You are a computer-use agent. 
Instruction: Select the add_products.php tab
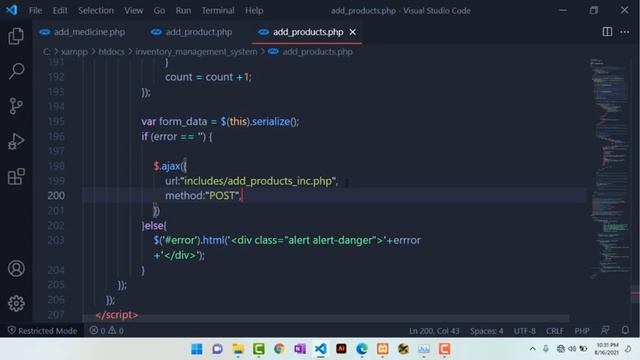(x=308, y=32)
